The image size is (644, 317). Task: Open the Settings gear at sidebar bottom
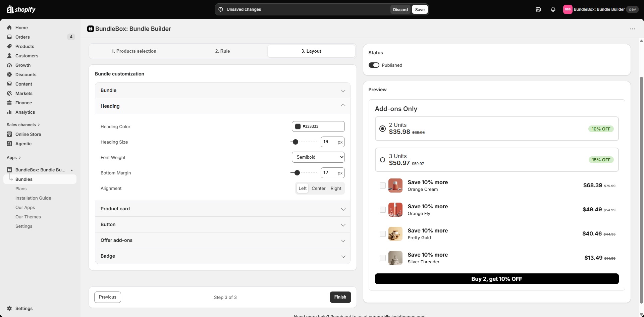tap(9, 308)
